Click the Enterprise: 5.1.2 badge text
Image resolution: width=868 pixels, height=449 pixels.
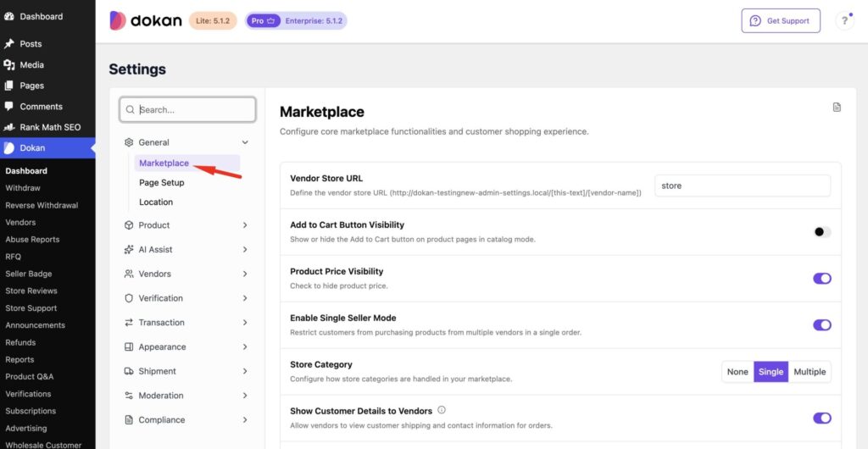(x=314, y=21)
